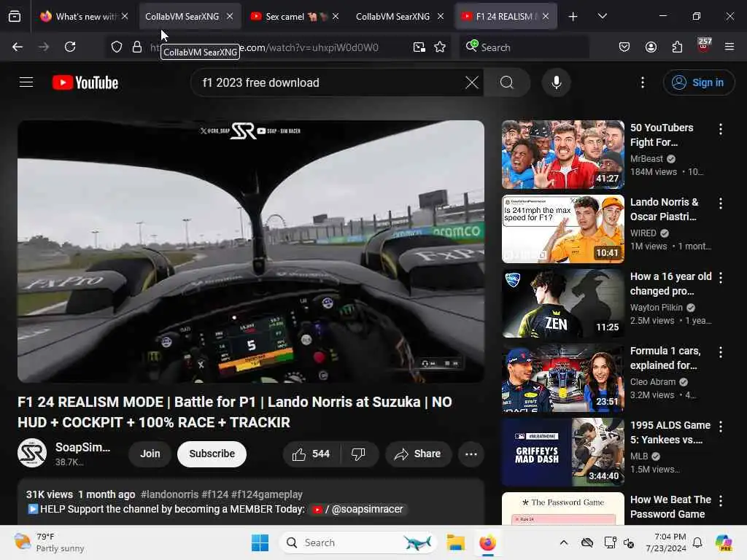Reload the current page
This screenshot has height=560, width=747.
tap(70, 47)
